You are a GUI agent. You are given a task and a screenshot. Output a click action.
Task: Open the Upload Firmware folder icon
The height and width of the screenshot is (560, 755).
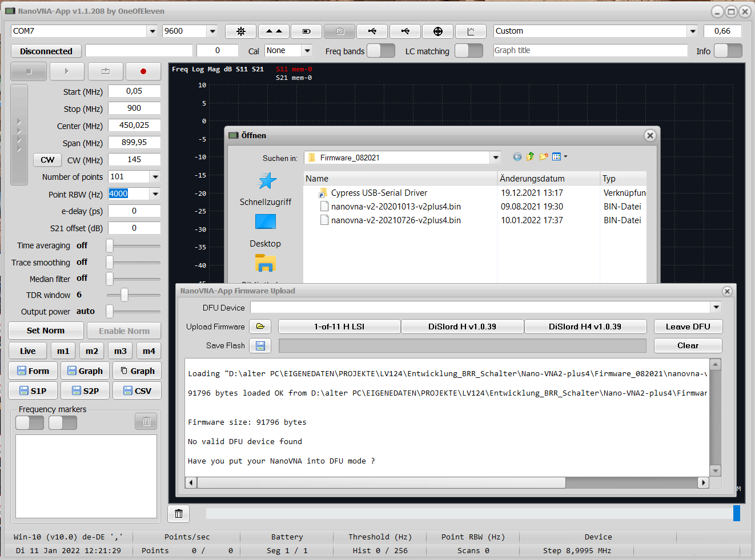click(260, 327)
